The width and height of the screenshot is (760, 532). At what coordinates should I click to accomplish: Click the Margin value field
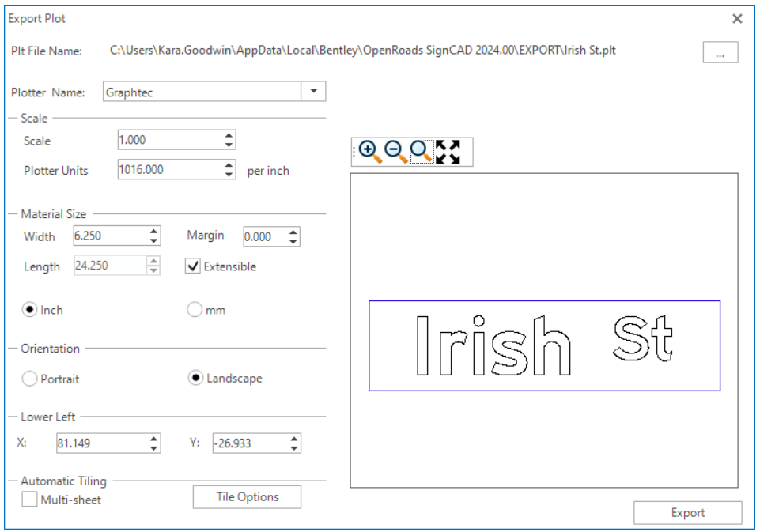(x=266, y=236)
